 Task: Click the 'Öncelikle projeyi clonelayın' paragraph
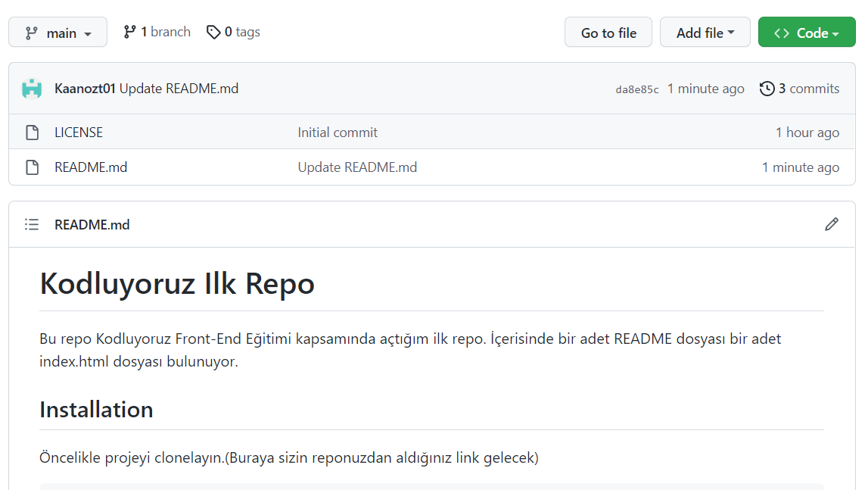coord(289,458)
